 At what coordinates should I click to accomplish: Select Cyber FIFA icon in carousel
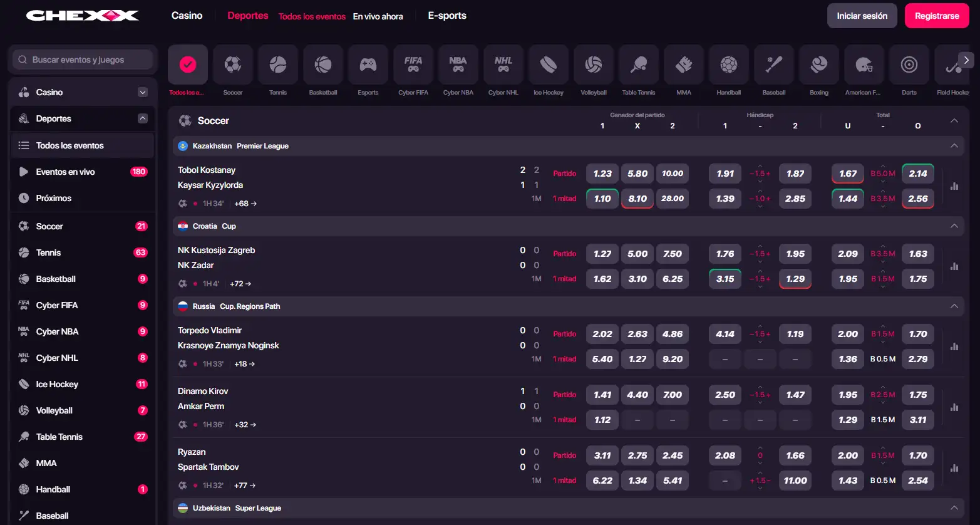[413, 65]
